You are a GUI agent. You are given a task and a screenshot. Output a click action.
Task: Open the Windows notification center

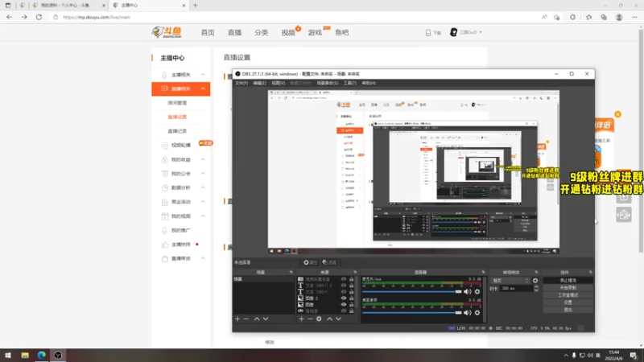click(x=634, y=355)
